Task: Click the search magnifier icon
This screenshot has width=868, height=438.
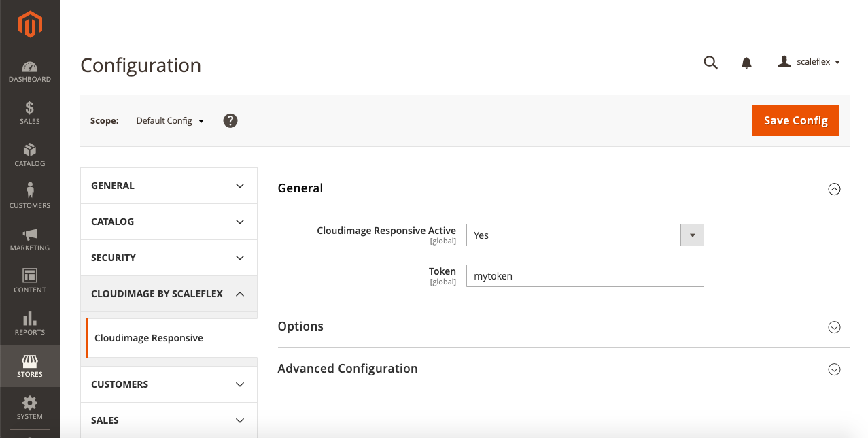Action: (710, 63)
